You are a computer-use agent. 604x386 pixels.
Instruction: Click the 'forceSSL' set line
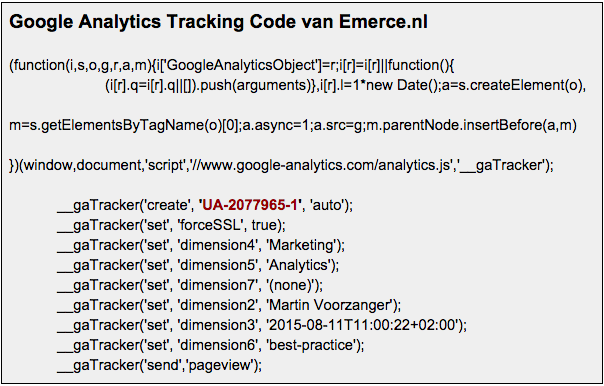coord(171,225)
